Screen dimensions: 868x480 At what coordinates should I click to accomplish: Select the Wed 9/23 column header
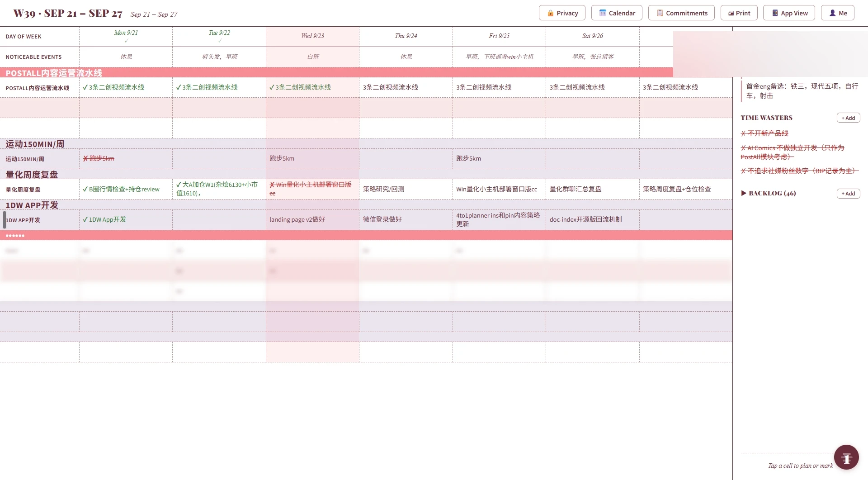(313, 36)
